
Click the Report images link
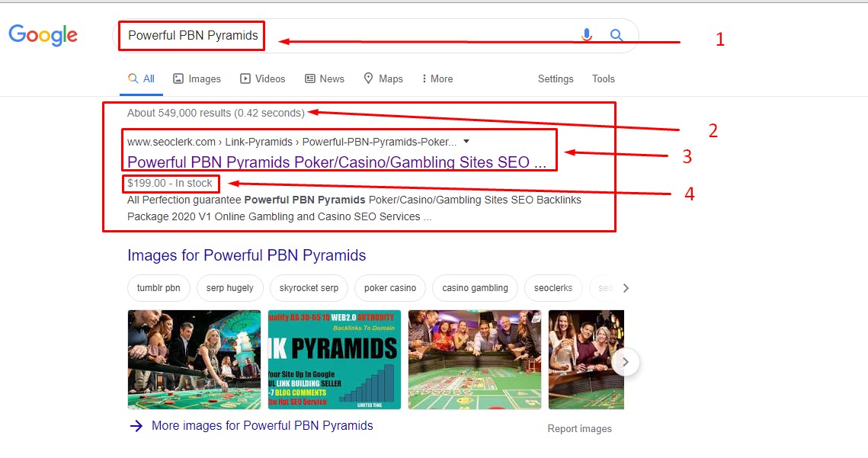click(x=579, y=428)
